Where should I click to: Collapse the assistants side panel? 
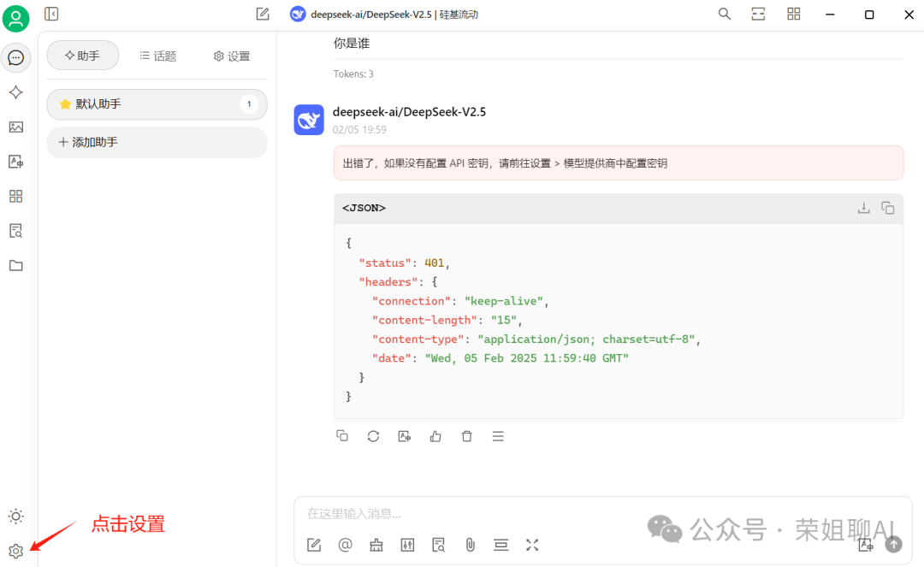[x=51, y=14]
